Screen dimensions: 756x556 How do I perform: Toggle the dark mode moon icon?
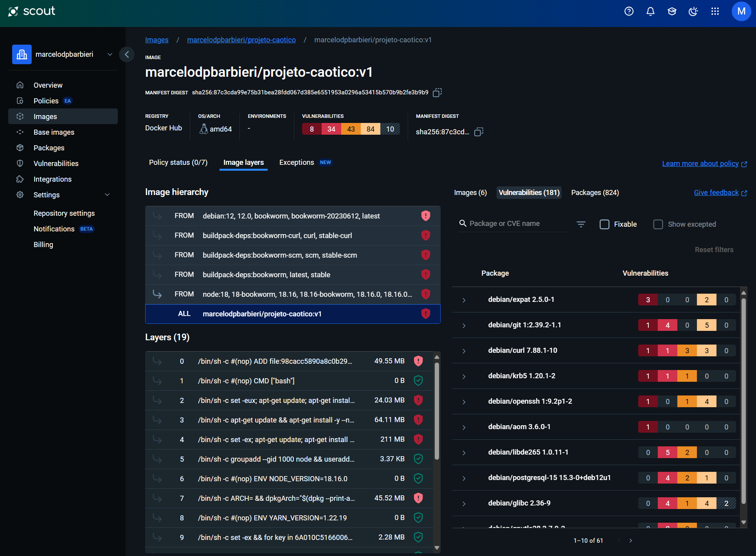(x=693, y=11)
